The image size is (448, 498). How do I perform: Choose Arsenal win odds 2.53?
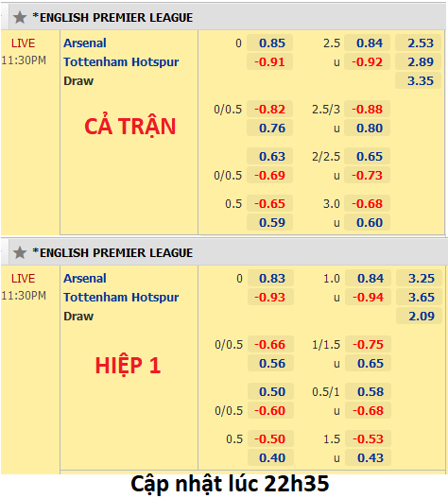click(418, 43)
